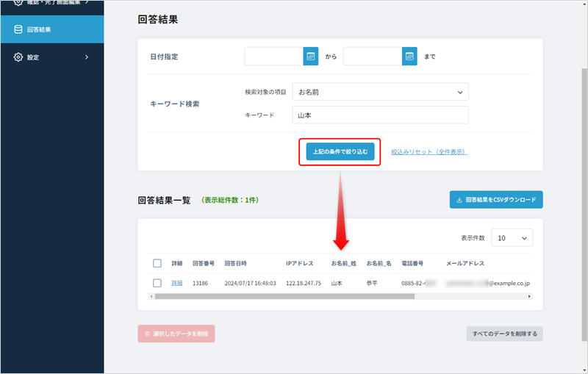
Task: Click the left arrow of horizontal scrollbar
Action: tap(151, 296)
